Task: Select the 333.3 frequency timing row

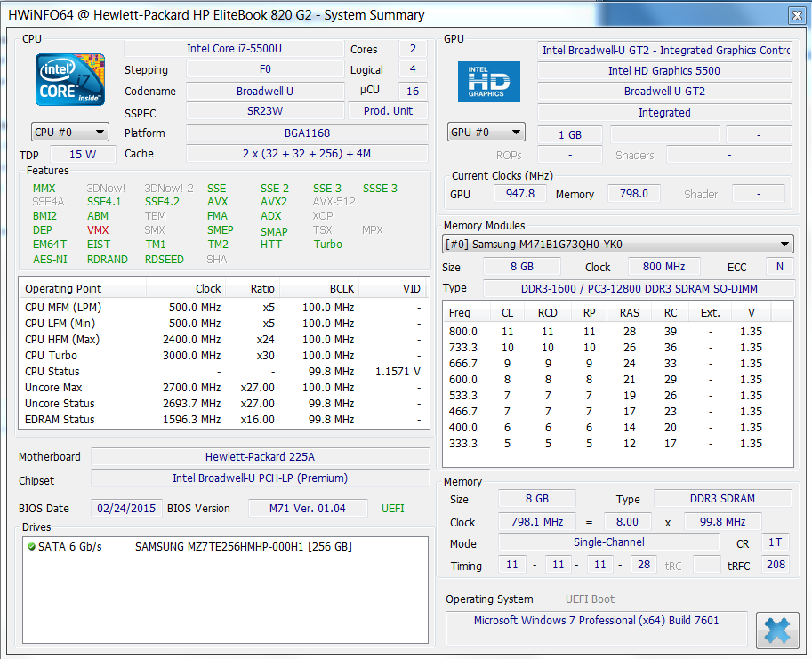Action: point(618,444)
